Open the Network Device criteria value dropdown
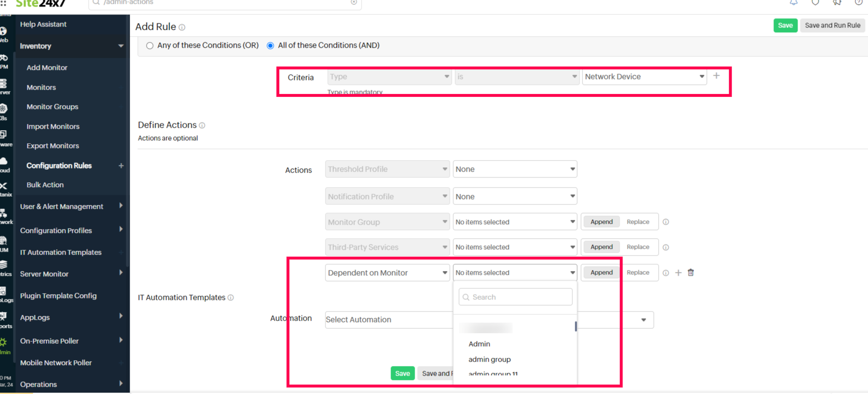The height and width of the screenshot is (394, 868). pos(644,77)
